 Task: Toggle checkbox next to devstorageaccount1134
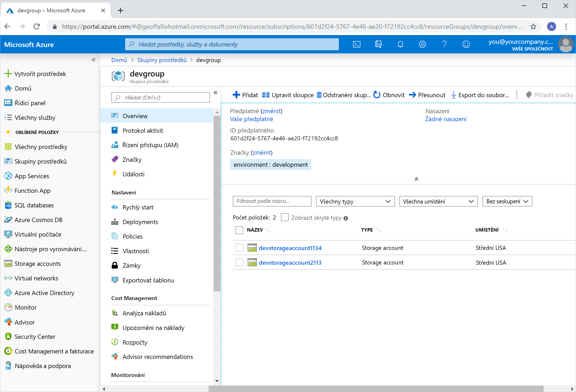tap(240, 248)
